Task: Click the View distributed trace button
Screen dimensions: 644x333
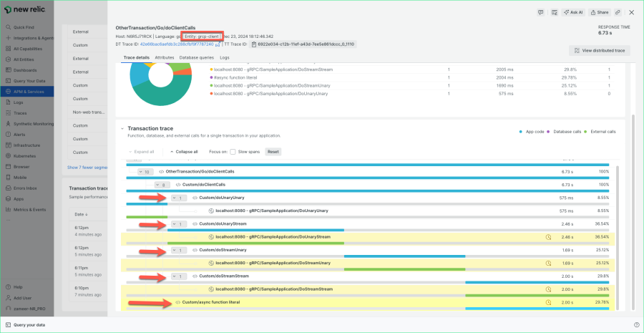Action: click(599, 50)
